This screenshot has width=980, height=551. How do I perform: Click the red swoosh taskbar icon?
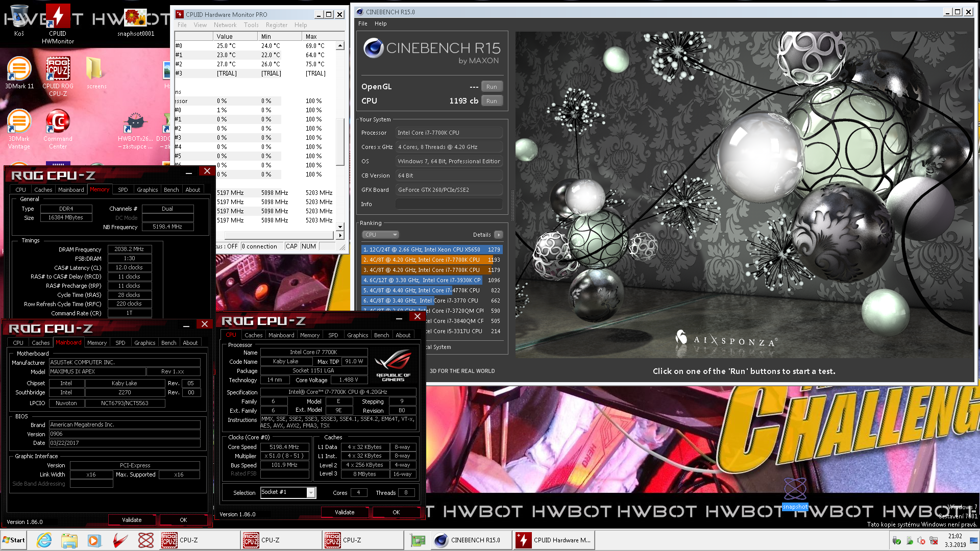(120, 540)
